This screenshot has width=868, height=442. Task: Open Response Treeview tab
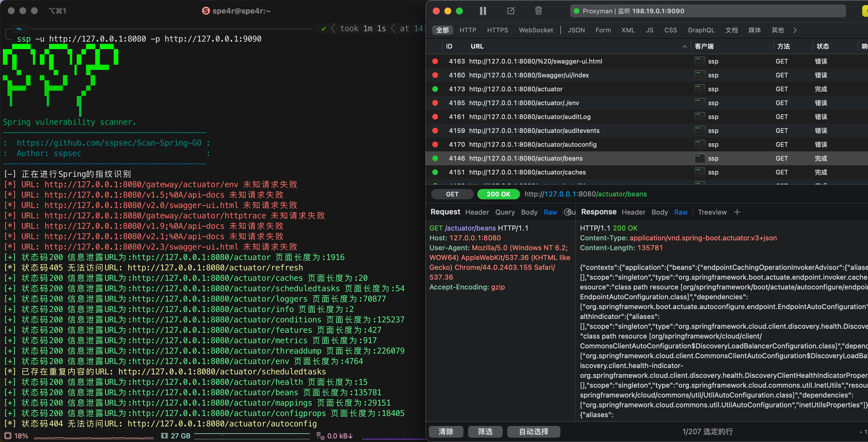pos(712,212)
